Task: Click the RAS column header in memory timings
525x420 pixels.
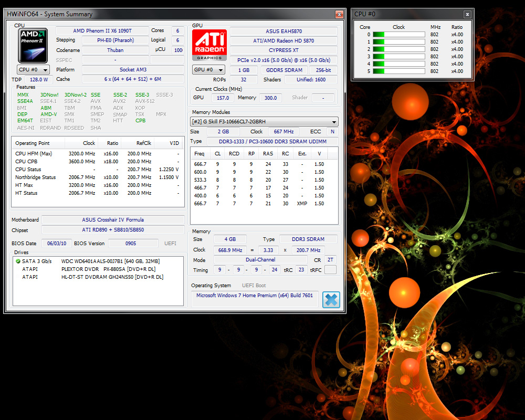Action: tap(268, 154)
